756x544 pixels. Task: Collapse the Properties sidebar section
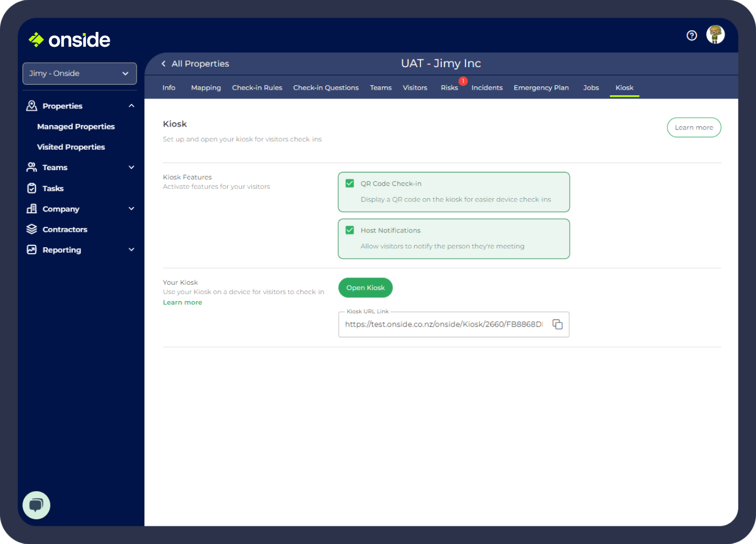[x=131, y=106]
